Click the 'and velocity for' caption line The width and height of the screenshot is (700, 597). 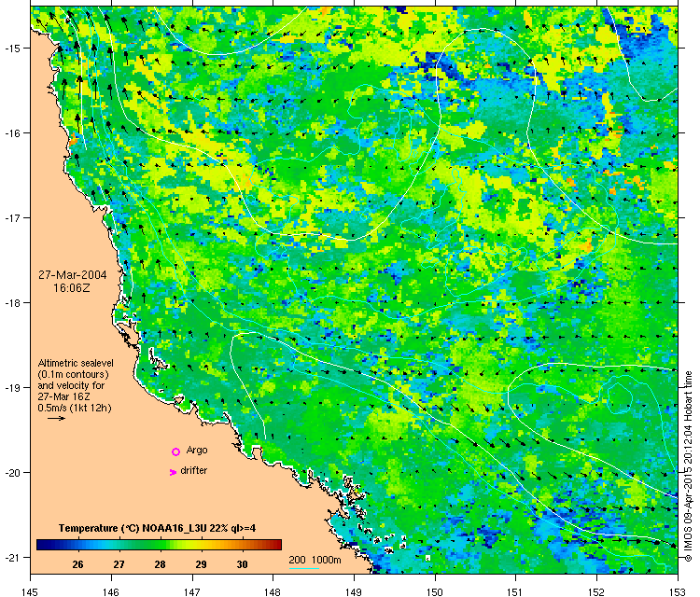point(71,385)
